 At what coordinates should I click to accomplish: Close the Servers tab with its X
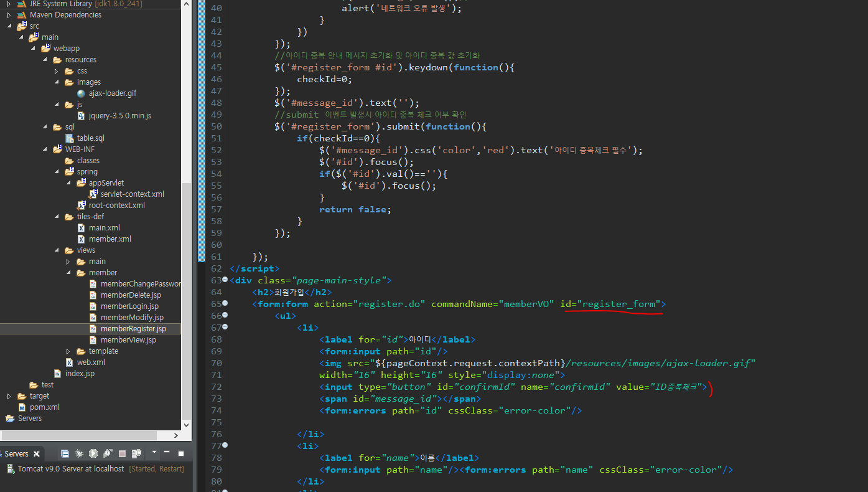(37, 454)
